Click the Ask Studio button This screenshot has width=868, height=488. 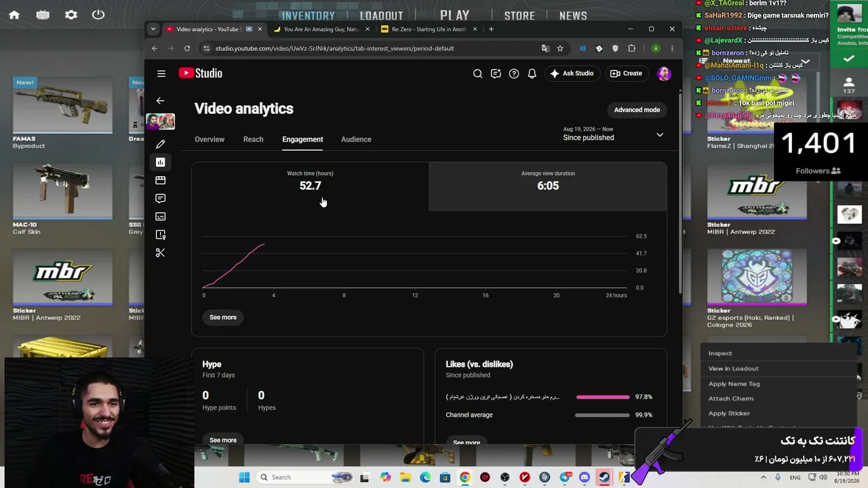point(572,73)
